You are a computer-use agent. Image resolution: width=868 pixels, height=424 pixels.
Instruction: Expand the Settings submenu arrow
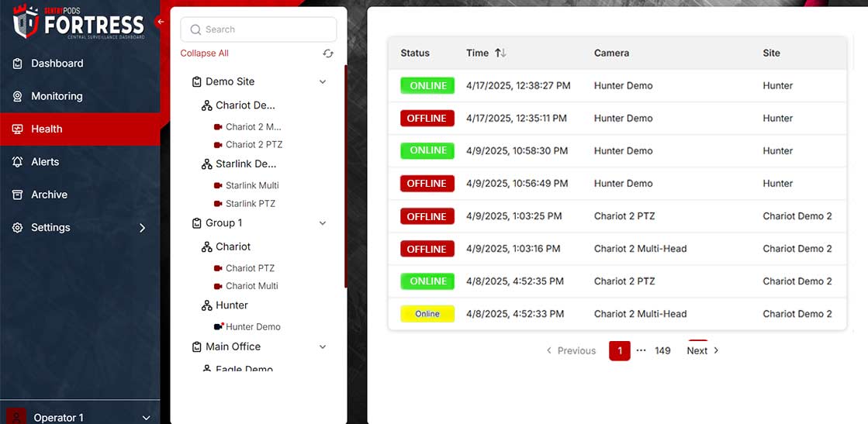(142, 228)
